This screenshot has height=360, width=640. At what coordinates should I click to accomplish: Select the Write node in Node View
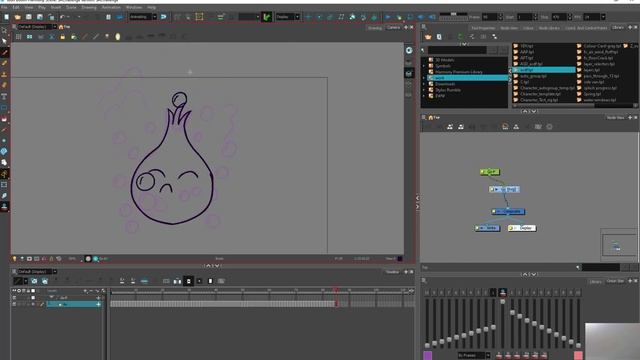pyautogui.click(x=487, y=228)
